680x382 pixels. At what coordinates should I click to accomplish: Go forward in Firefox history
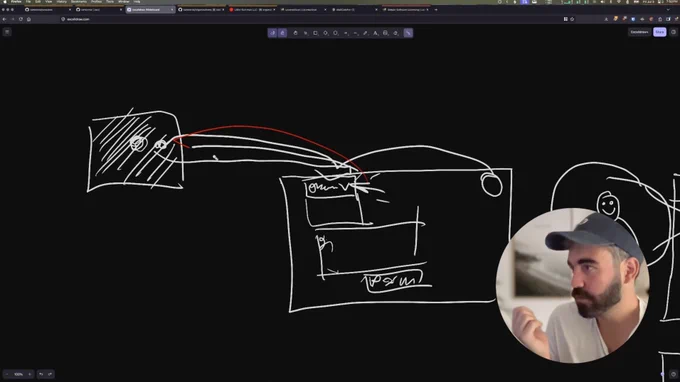12,19
